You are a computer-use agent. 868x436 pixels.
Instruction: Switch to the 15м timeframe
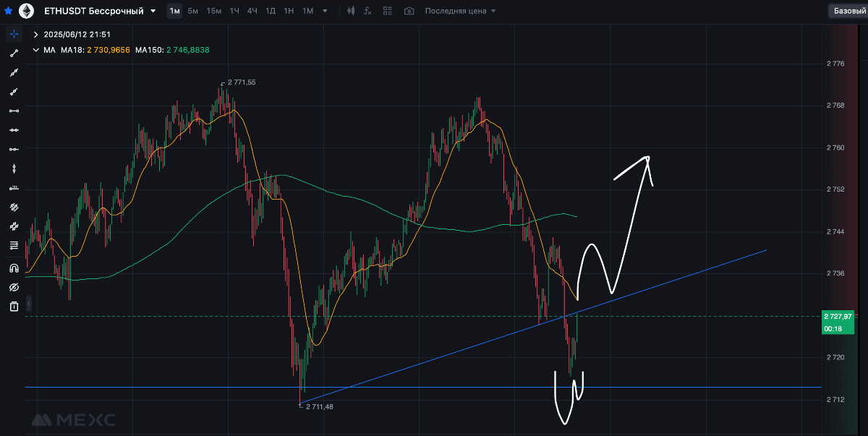point(214,11)
